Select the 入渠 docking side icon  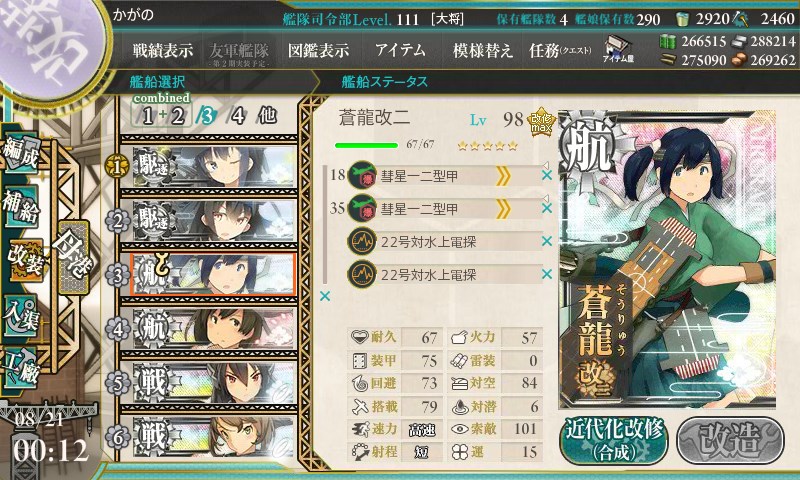click(x=21, y=315)
